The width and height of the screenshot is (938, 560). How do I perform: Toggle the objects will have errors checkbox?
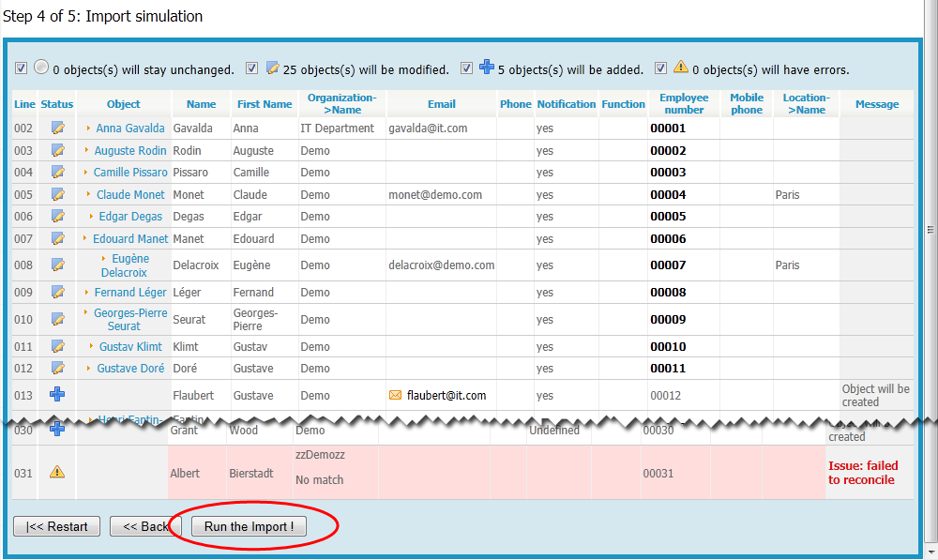661,68
